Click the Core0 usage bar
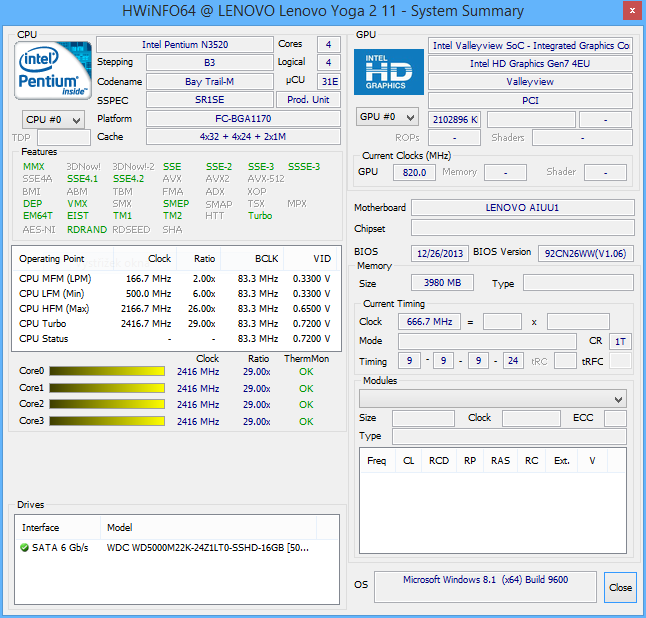The height and width of the screenshot is (618, 646). [x=106, y=372]
